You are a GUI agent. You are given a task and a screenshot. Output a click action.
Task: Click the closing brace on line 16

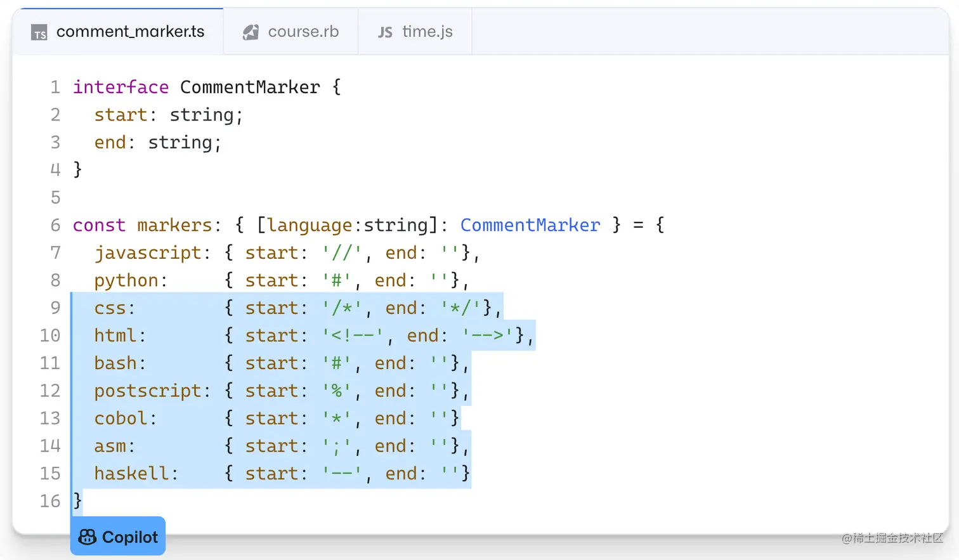pos(77,501)
